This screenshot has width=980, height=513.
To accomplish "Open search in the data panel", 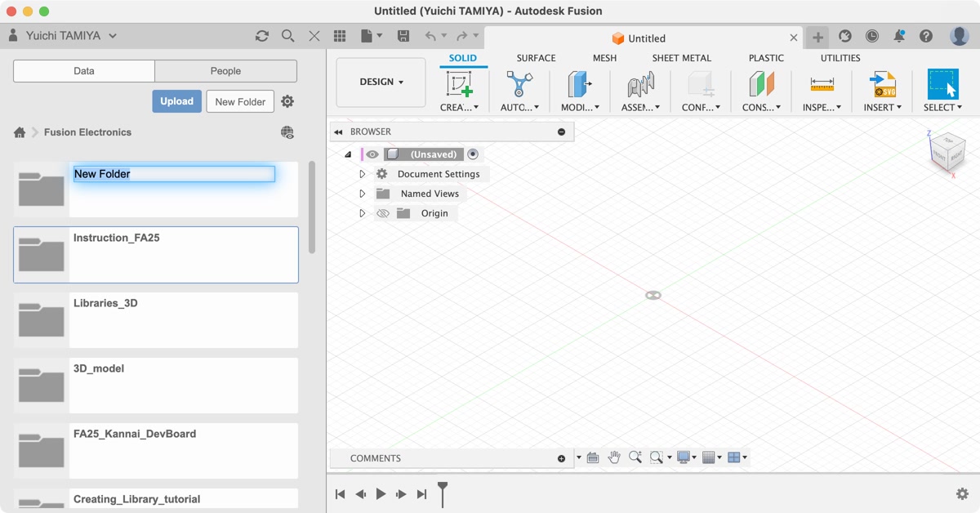I will pyautogui.click(x=288, y=36).
